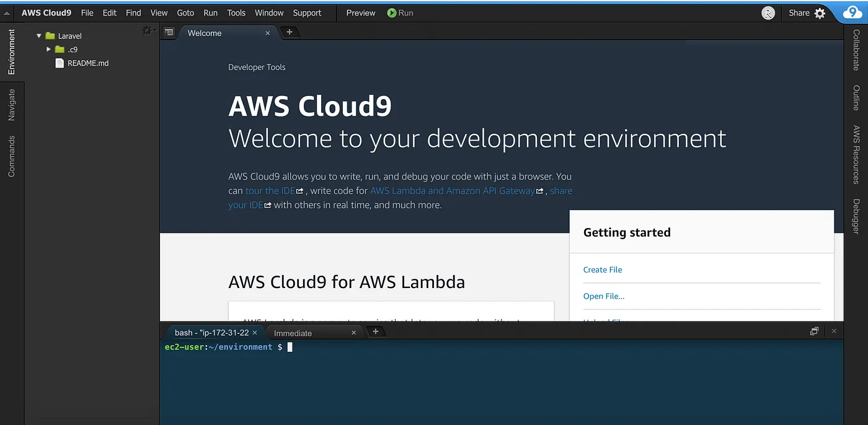The image size is (868, 425).
Task: Click the 'Developer Tools' text
Action: click(257, 67)
